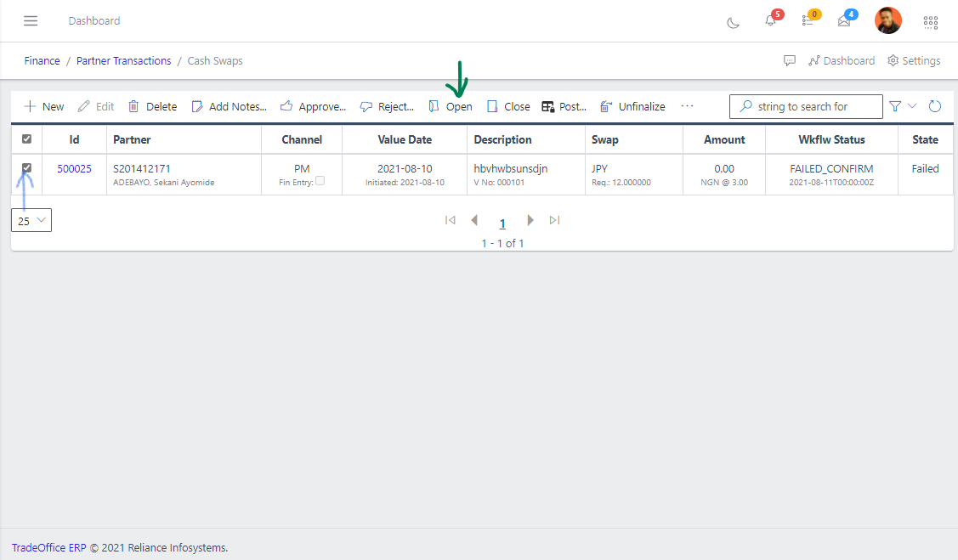The height and width of the screenshot is (560, 958).
Task: Click the Approve button
Action: pos(313,106)
